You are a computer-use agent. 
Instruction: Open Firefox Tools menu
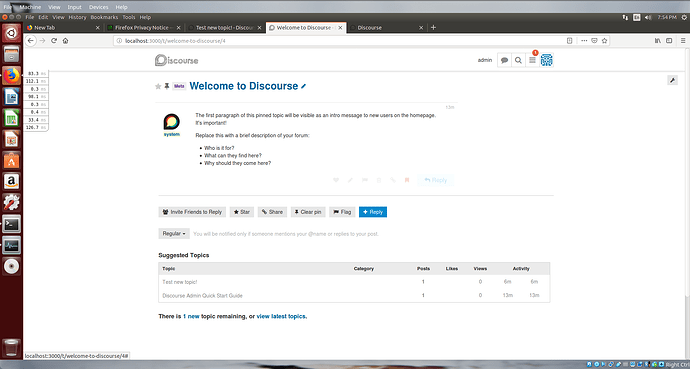point(129,17)
